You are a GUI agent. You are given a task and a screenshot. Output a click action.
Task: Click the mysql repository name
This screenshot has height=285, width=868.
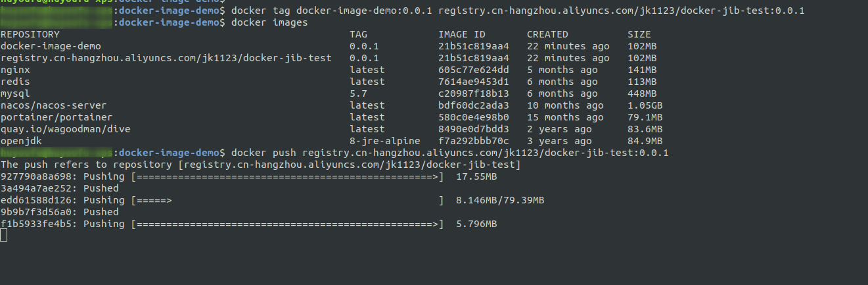15,93
